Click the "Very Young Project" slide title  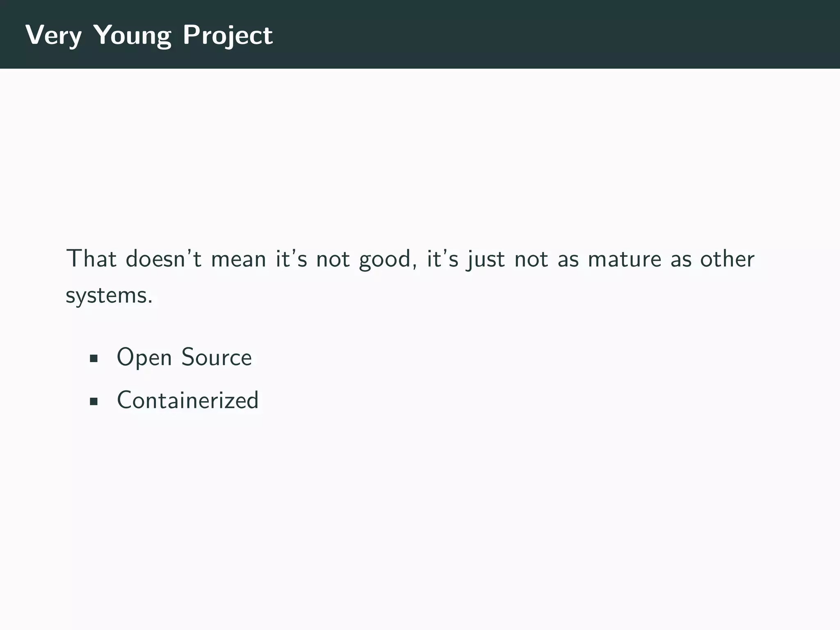tap(149, 35)
